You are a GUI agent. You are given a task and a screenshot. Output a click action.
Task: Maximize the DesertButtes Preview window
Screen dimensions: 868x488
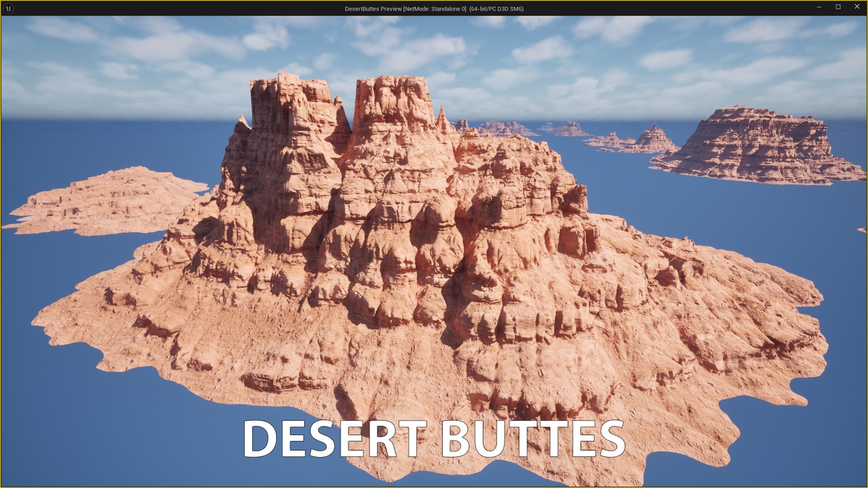[x=838, y=7]
